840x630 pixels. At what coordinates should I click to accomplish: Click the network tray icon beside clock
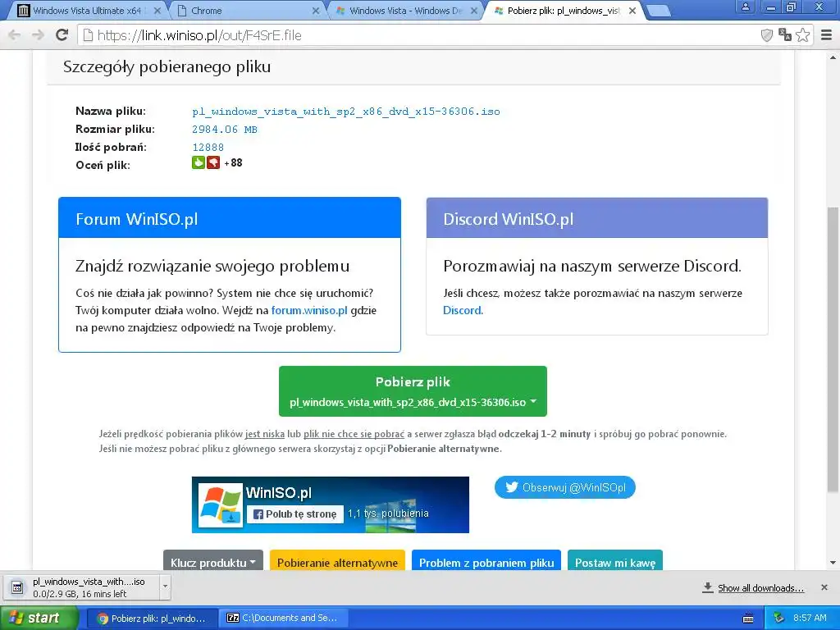(x=779, y=619)
